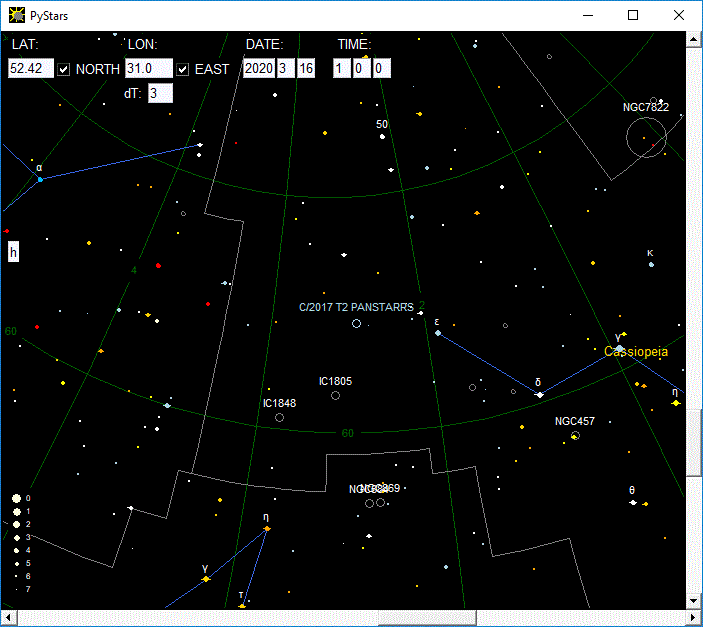The image size is (703, 627).
Task: Select the IC1805 nebula circle
Action: (x=335, y=396)
